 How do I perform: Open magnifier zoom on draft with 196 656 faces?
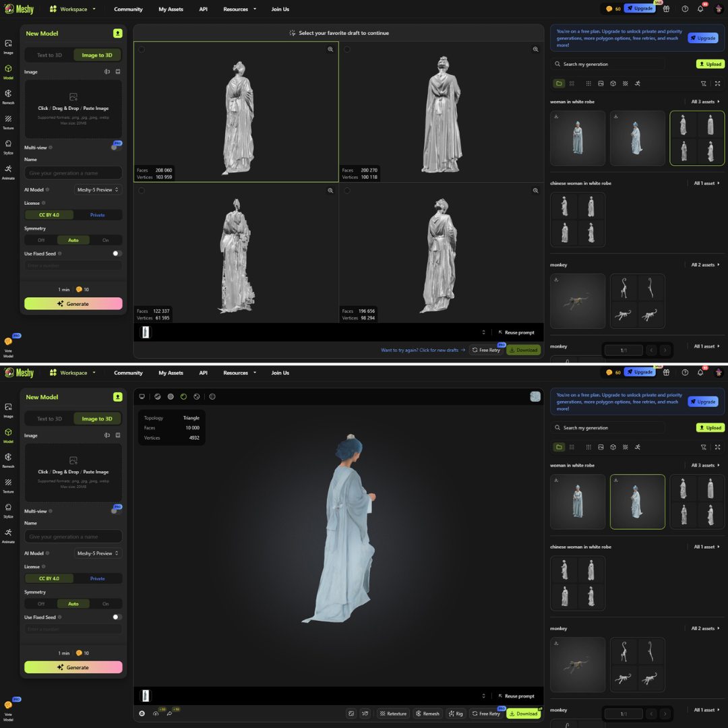[x=535, y=190]
